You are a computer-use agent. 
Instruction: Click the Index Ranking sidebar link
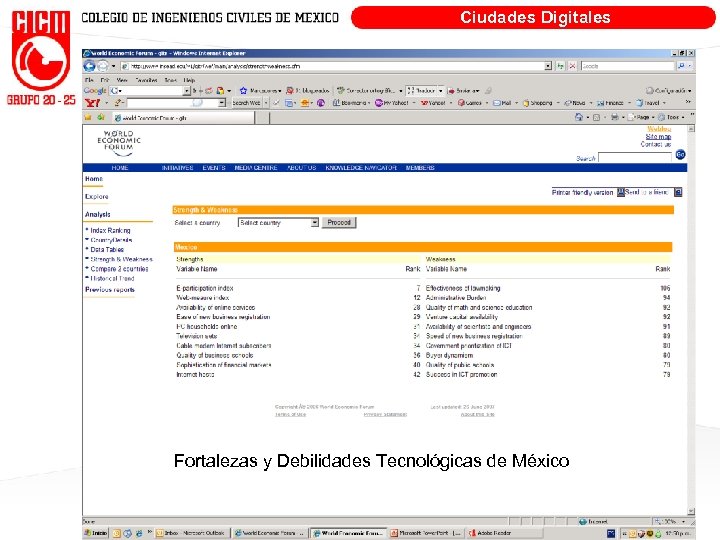(x=110, y=231)
